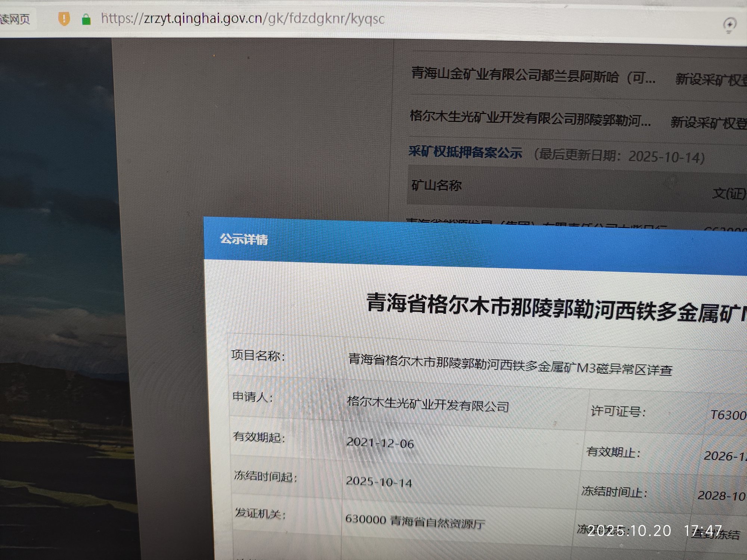Open the 格尔木生光矿业开发有限公司那陵郭勒河 list entry
The image size is (747, 560).
pos(530,119)
